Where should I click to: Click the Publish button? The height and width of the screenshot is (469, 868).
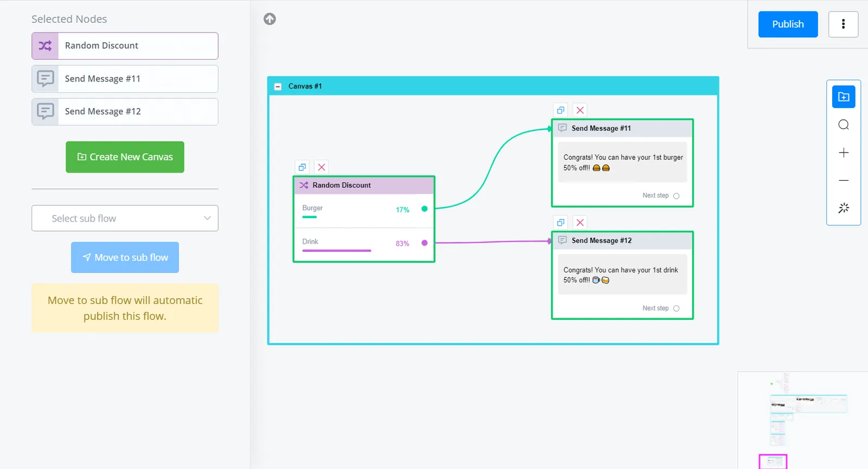788,24
